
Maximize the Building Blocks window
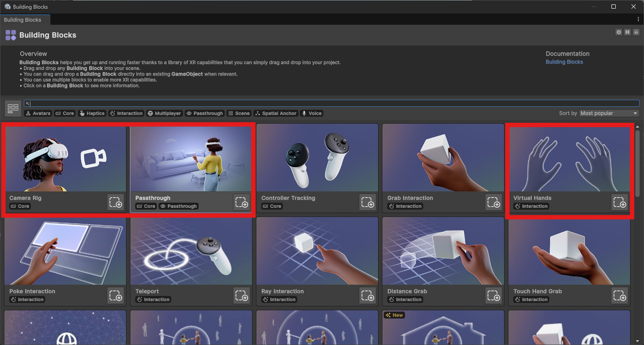(x=614, y=7)
